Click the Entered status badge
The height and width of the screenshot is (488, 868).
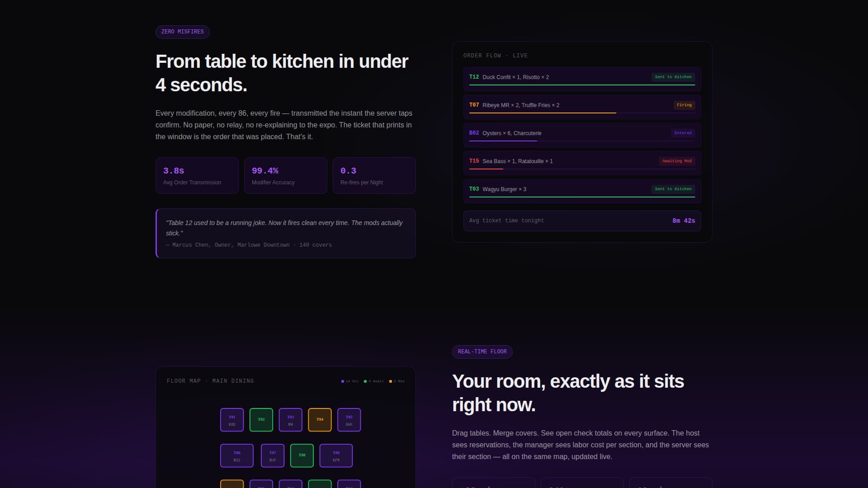tap(683, 133)
